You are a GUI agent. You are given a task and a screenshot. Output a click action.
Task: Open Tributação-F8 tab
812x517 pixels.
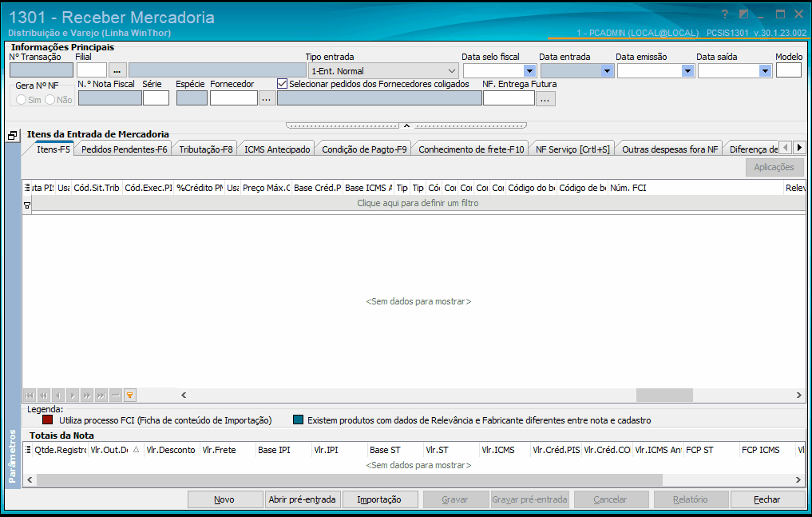tap(205, 149)
